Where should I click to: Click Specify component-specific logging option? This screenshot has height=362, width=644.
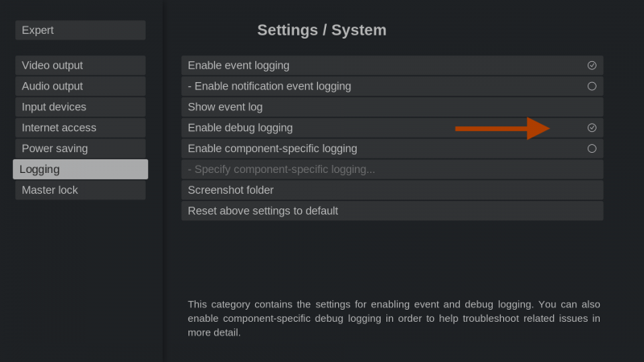click(x=281, y=170)
